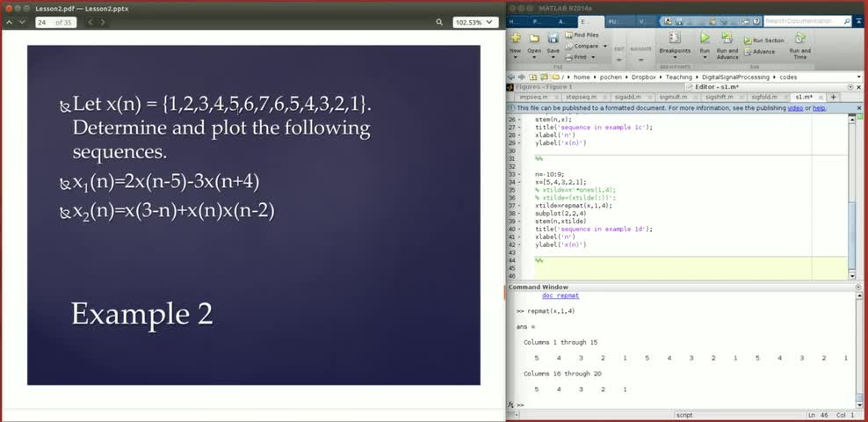This screenshot has width=868, height=422.
Task: Click the Advance button
Action: (759, 52)
